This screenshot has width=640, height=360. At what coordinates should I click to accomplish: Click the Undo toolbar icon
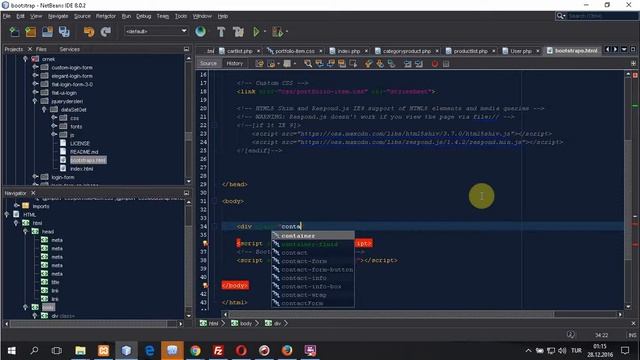pyautogui.click(x=89, y=31)
